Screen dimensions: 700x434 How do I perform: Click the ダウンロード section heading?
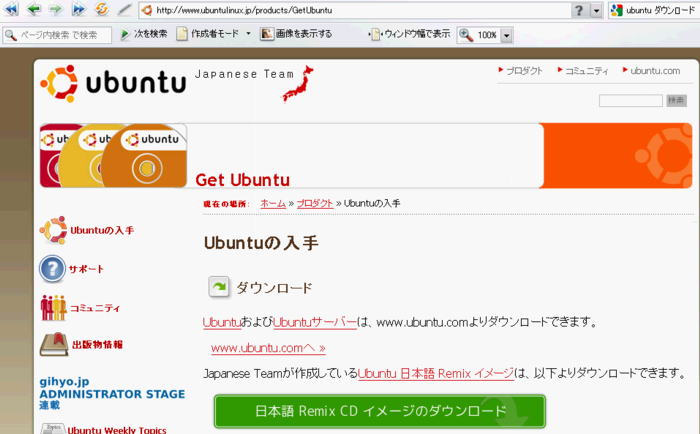point(274,288)
